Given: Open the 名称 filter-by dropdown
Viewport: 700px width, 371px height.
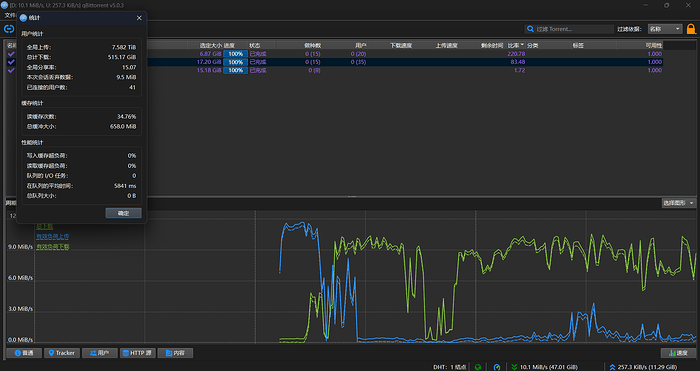Looking at the screenshot, I should coord(665,29).
